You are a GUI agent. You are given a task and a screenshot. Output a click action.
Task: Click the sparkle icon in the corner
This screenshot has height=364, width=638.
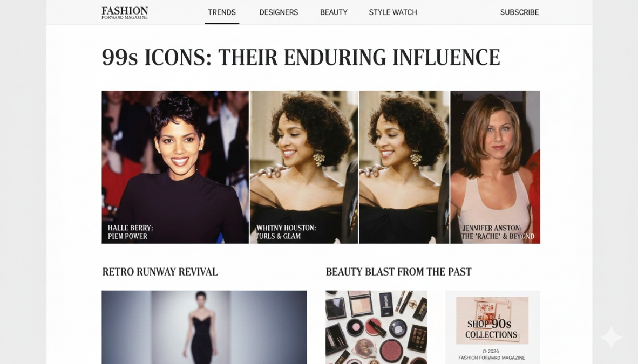(611, 338)
